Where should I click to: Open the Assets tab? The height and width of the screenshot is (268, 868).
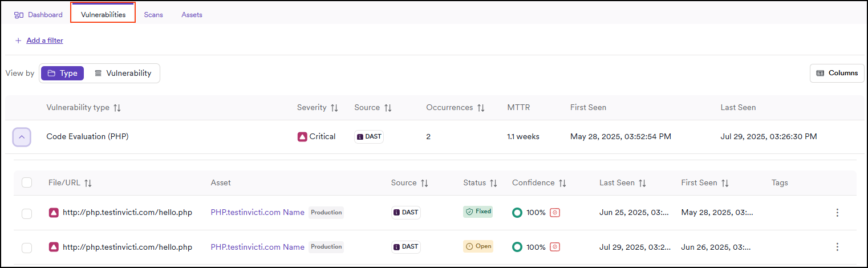pos(192,15)
